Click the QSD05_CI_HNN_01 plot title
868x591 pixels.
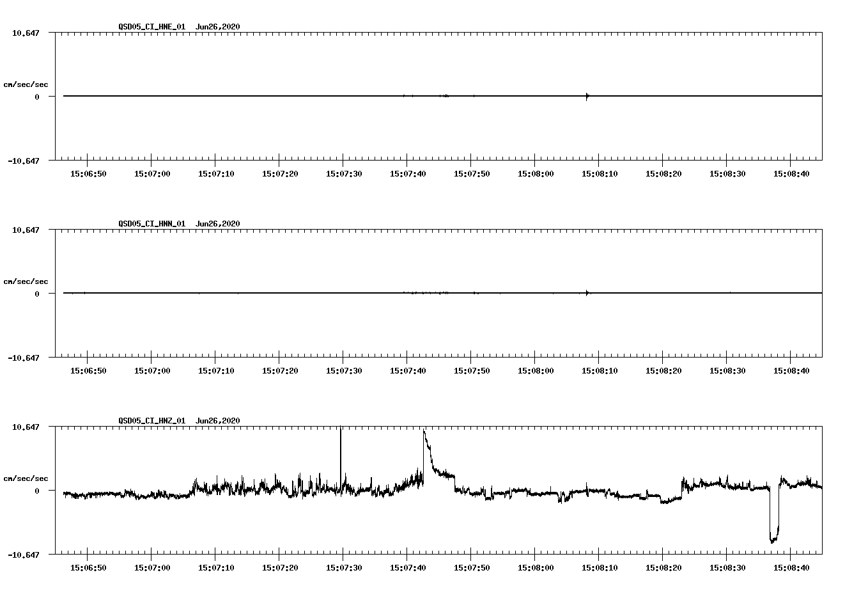tap(179, 224)
